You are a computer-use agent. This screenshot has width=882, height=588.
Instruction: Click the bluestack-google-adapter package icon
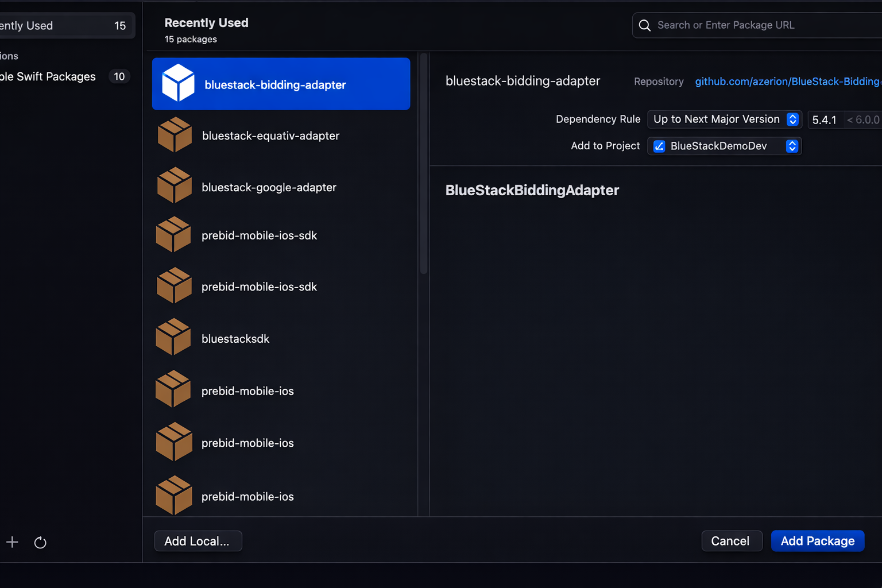point(174,185)
